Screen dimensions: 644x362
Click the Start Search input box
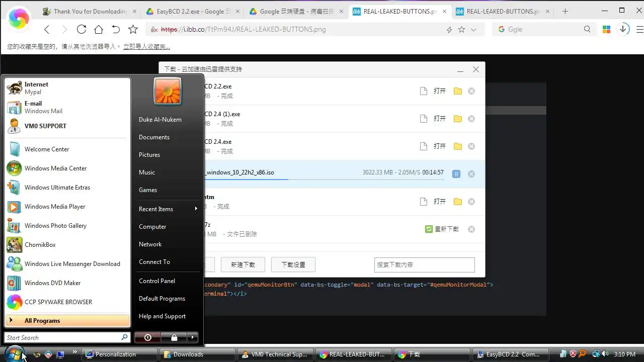click(x=67, y=337)
